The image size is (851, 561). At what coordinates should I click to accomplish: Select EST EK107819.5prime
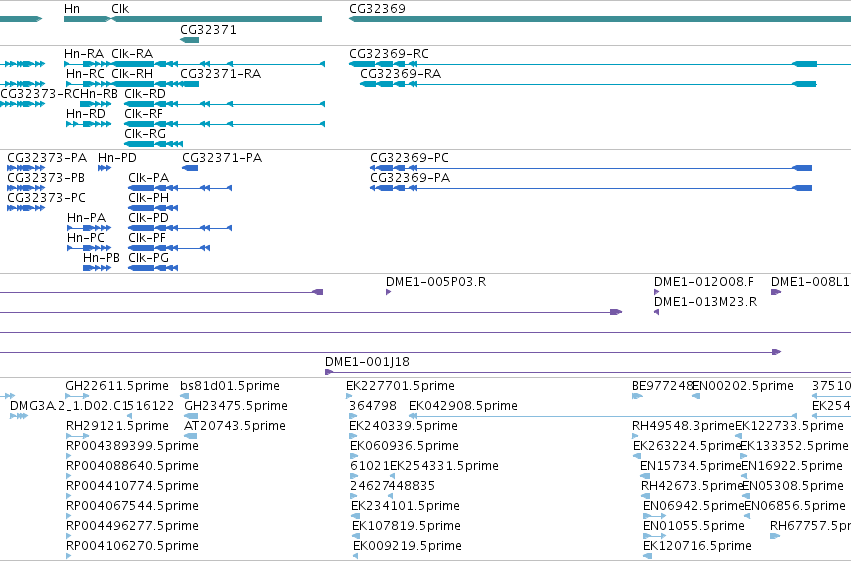pyautogui.click(x=407, y=527)
